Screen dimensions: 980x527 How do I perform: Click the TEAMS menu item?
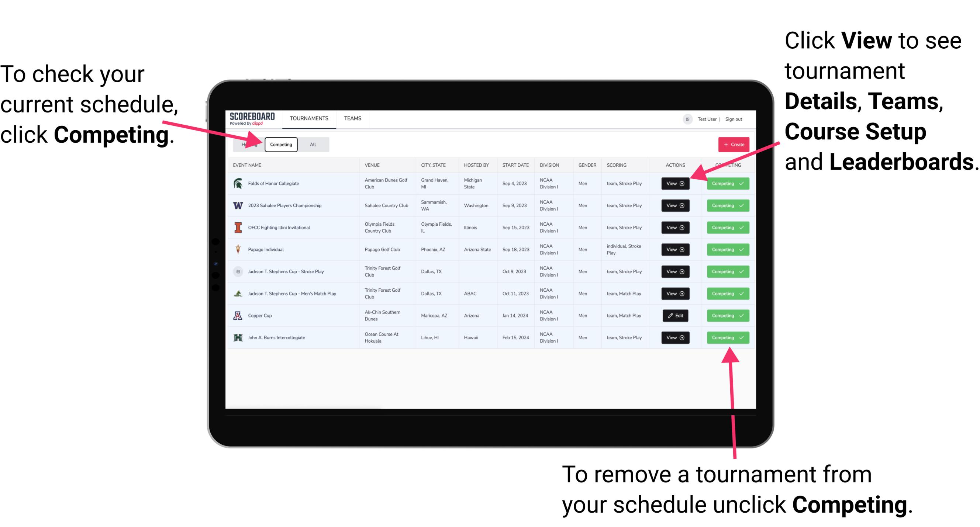pos(354,118)
